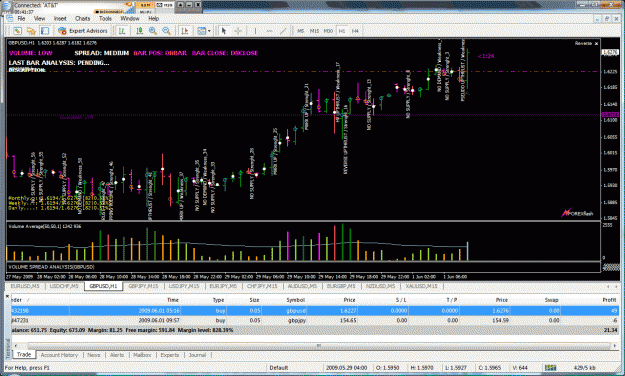Screen dimensions: 625x376
Task: Open the Help menu
Action: 153,18
